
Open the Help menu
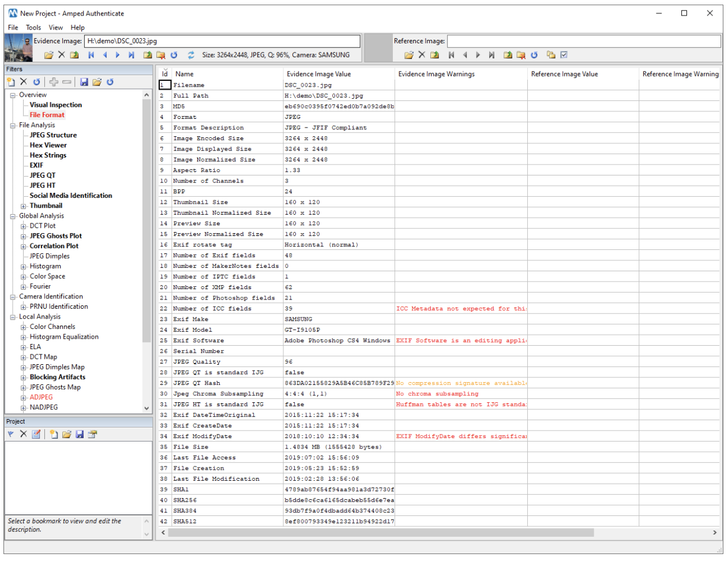(78, 27)
